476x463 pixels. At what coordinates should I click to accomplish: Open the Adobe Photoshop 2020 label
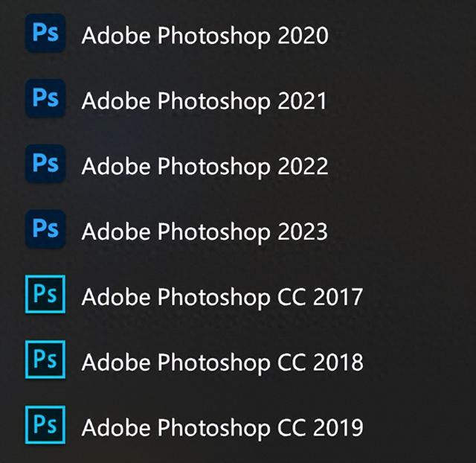tap(205, 36)
